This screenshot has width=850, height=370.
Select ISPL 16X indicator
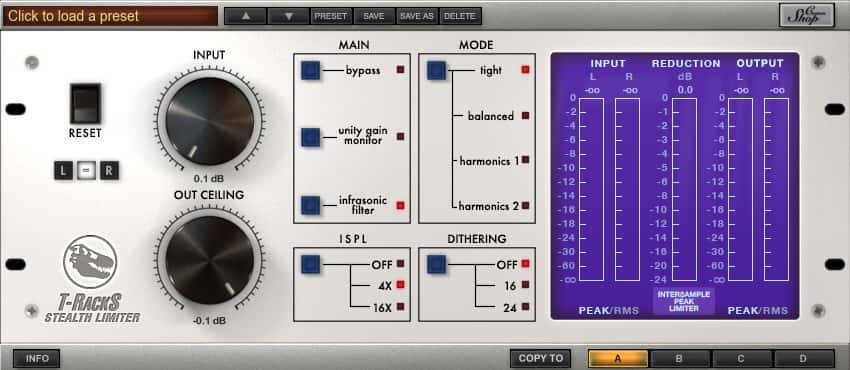tap(401, 307)
